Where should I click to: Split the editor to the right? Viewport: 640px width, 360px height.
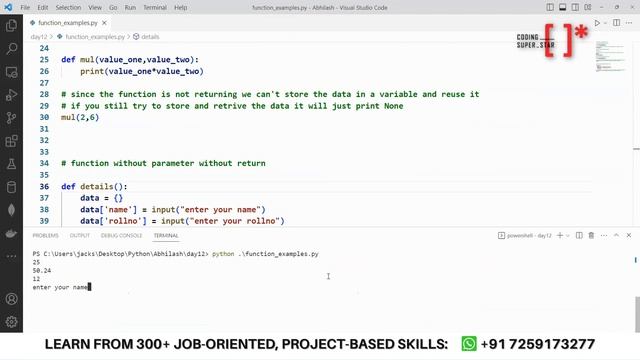click(617, 23)
